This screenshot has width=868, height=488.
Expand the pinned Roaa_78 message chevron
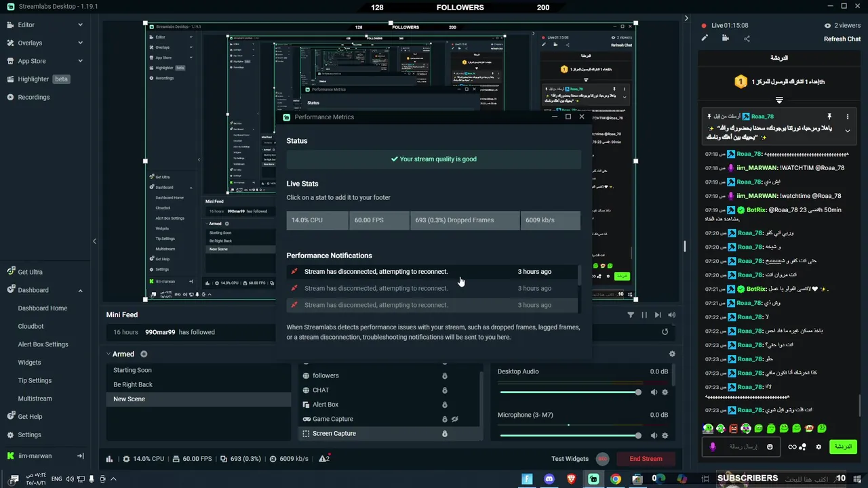point(848,131)
